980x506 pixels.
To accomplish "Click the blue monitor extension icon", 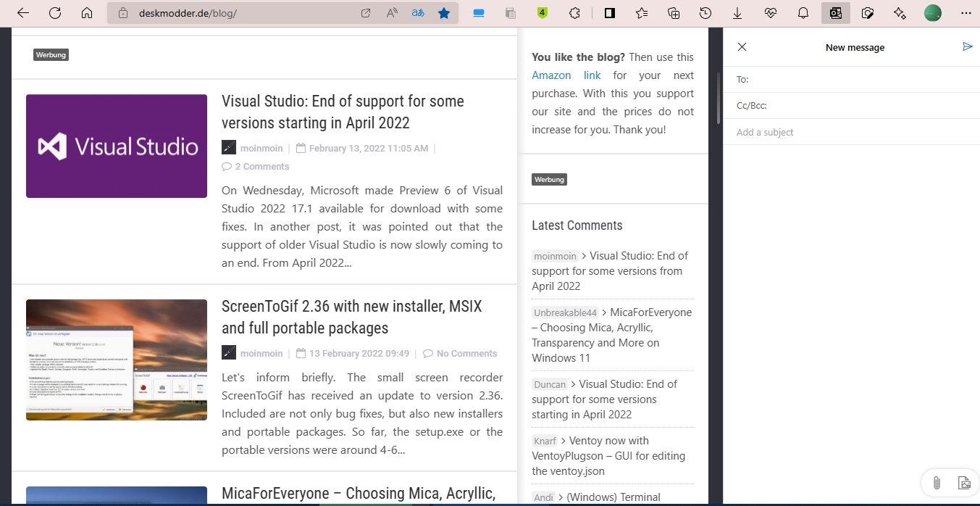I will click(x=479, y=13).
